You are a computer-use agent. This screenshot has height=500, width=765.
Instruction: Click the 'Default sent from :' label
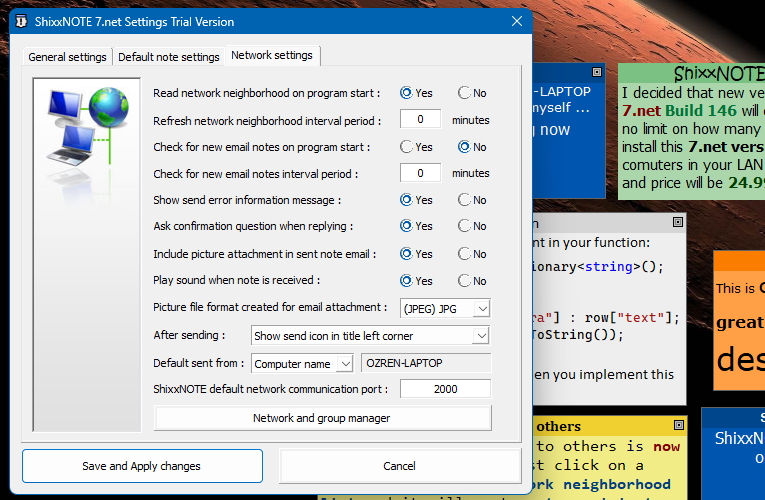point(199,363)
